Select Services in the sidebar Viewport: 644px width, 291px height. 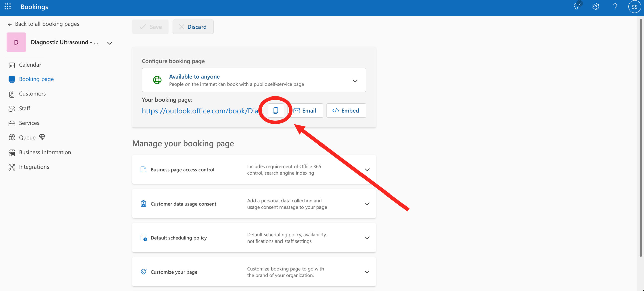(29, 123)
